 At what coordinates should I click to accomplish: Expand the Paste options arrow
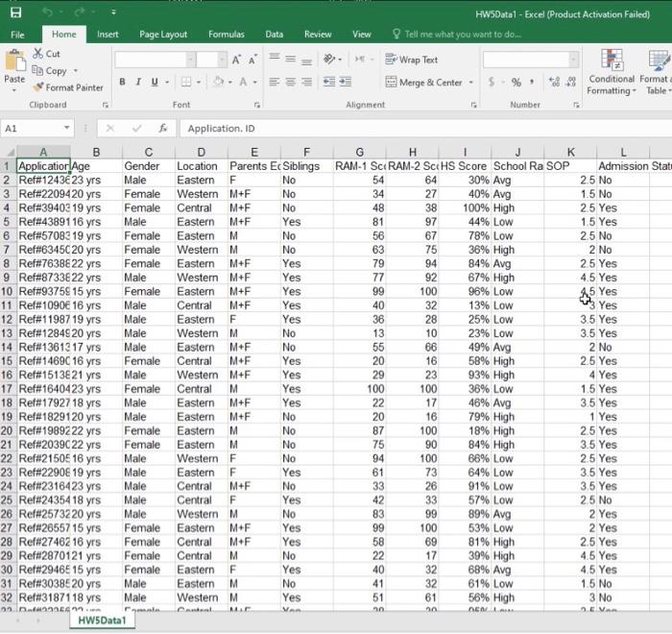(14, 90)
